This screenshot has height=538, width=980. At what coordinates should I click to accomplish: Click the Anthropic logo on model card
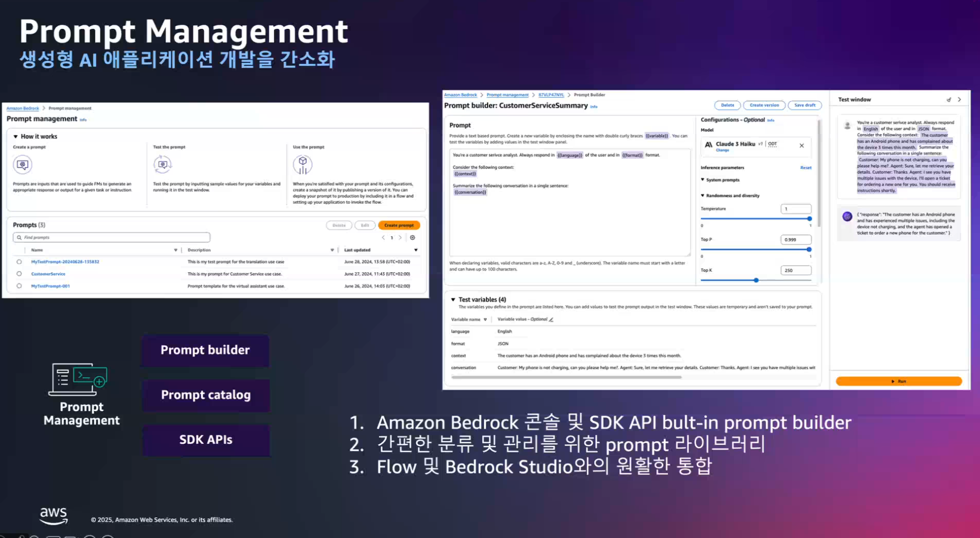pos(708,144)
